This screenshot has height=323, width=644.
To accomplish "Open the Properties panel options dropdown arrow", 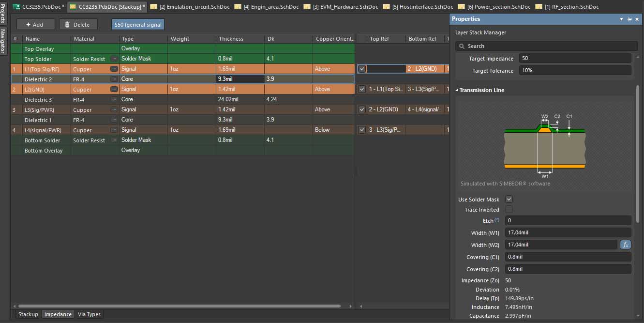I will [622, 19].
